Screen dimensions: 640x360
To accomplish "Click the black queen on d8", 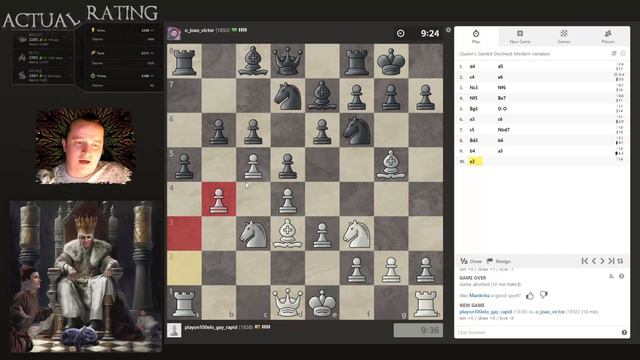I will [x=288, y=61].
